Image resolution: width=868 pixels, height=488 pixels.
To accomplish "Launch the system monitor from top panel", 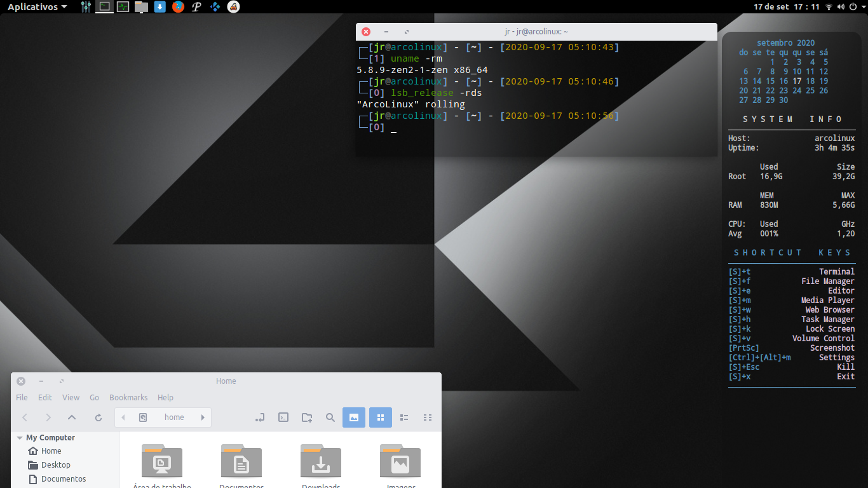I will (123, 7).
